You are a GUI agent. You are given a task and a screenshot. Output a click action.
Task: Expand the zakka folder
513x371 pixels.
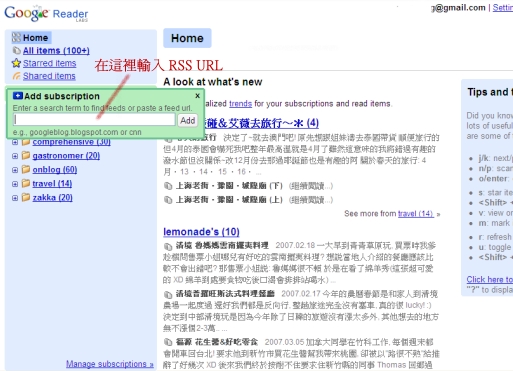15,198
